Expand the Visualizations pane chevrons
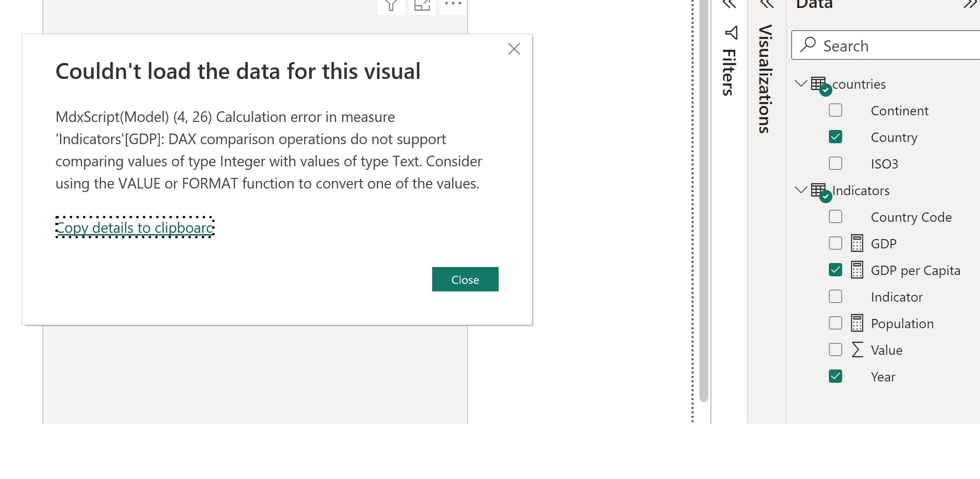 coord(766,4)
